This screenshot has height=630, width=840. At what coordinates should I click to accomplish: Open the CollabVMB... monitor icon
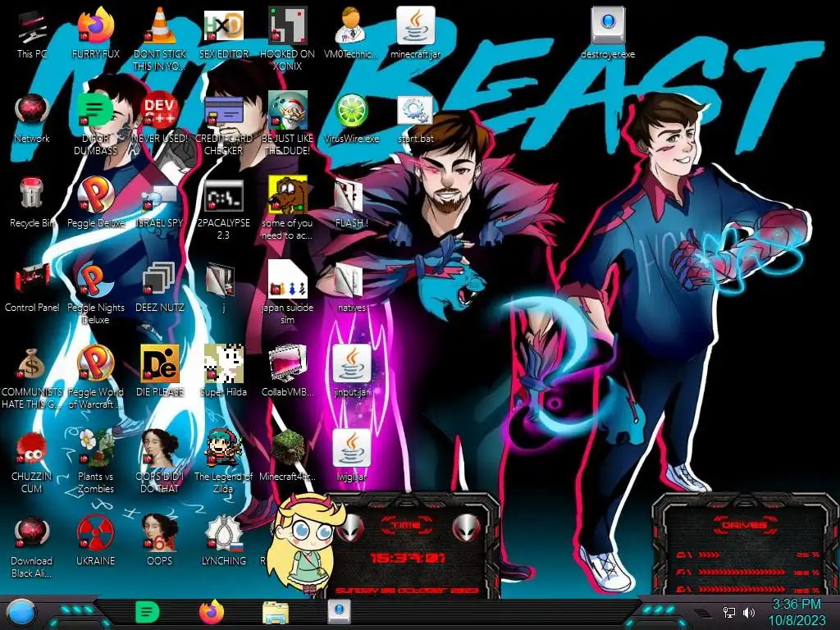pyautogui.click(x=287, y=371)
